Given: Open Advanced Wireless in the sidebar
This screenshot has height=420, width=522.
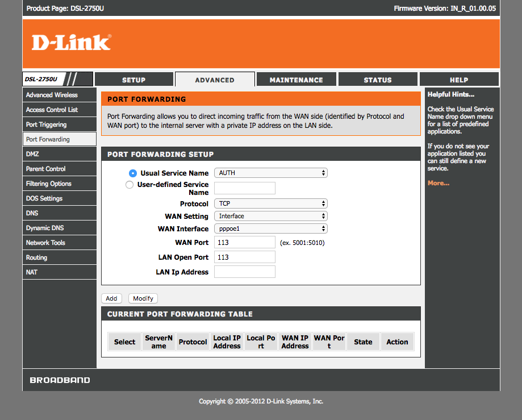Looking at the screenshot, I should [x=52, y=95].
